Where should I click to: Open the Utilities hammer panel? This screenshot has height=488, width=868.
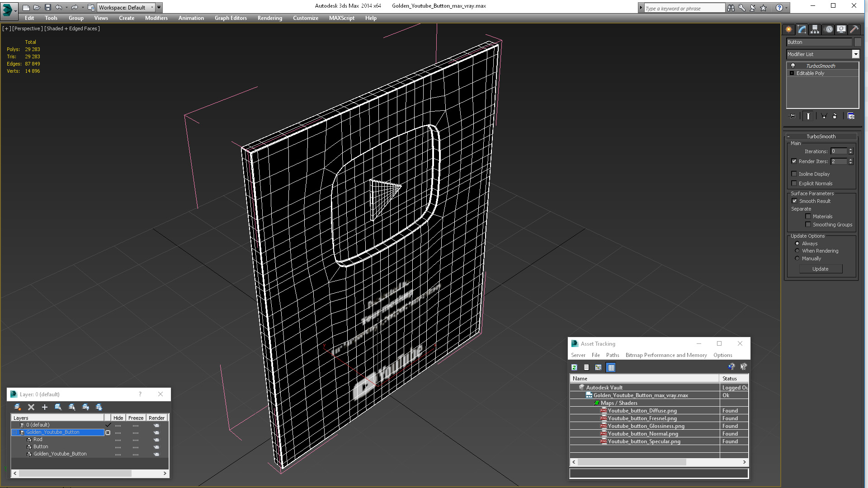[x=854, y=29]
